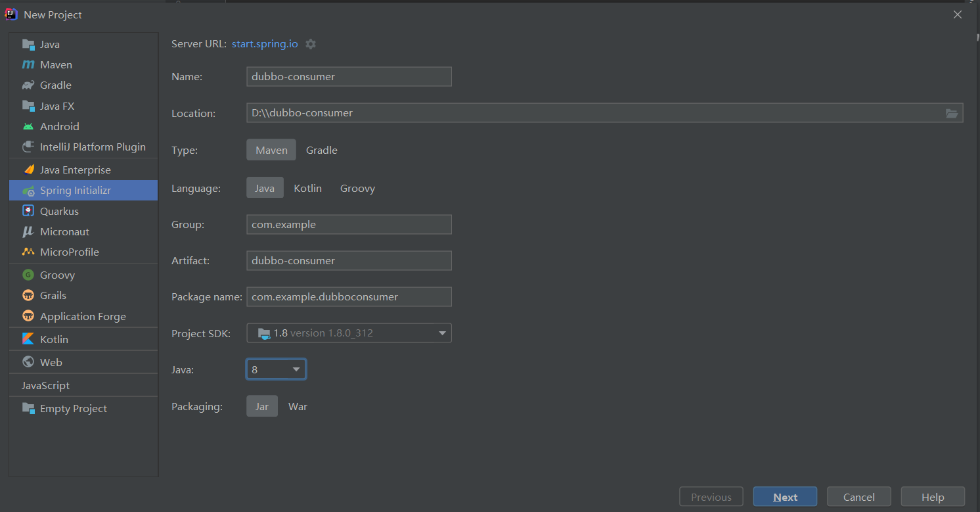
Task: Open start.spring.io server link
Action: [265, 44]
